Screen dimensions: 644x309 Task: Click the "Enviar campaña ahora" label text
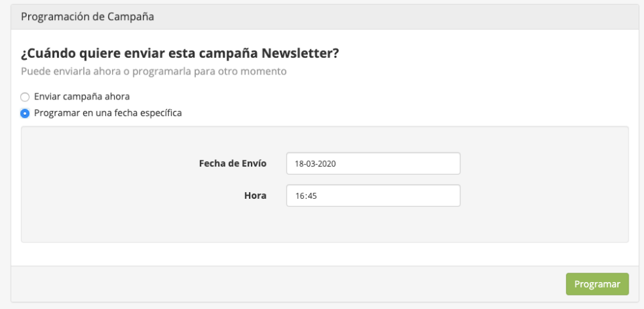[x=81, y=97]
